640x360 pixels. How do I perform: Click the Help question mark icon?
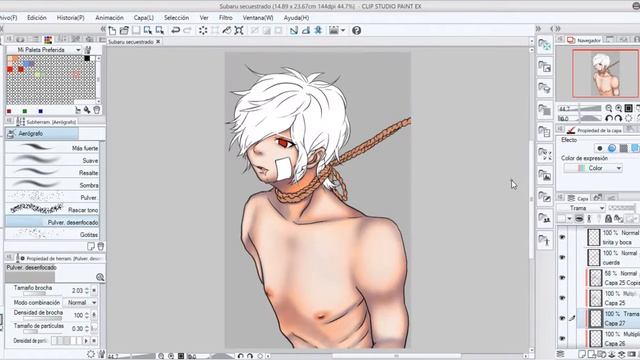pos(356,30)
